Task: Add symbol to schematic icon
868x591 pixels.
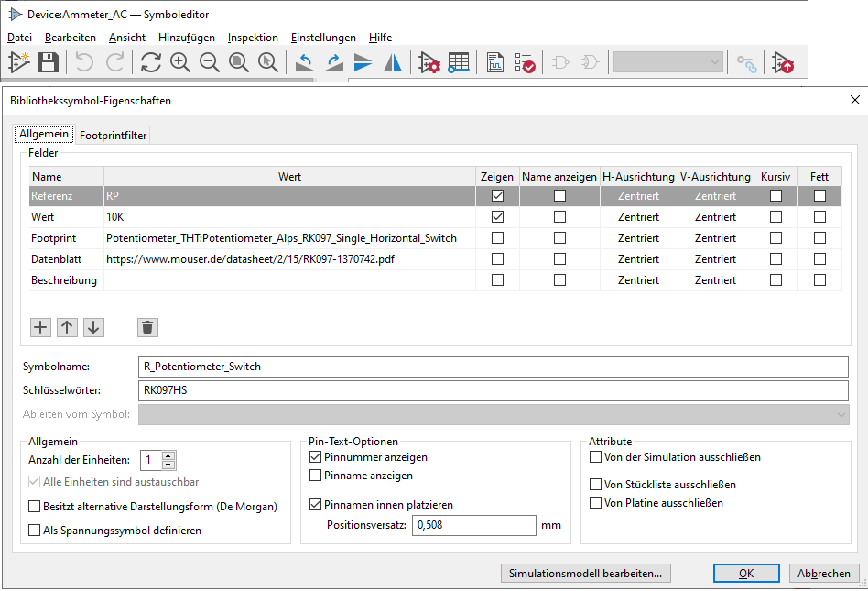Action: [x=783, y=62]
